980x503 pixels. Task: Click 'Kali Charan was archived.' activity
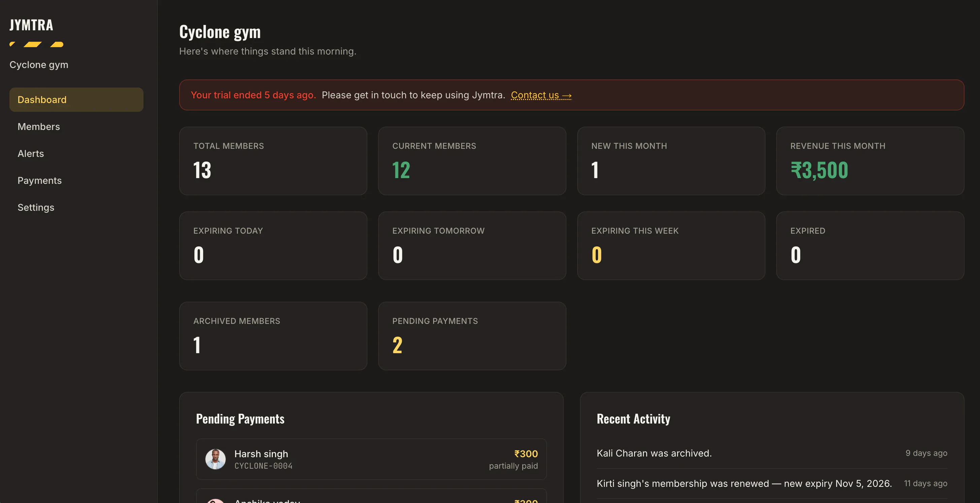[x=654, y=453]
